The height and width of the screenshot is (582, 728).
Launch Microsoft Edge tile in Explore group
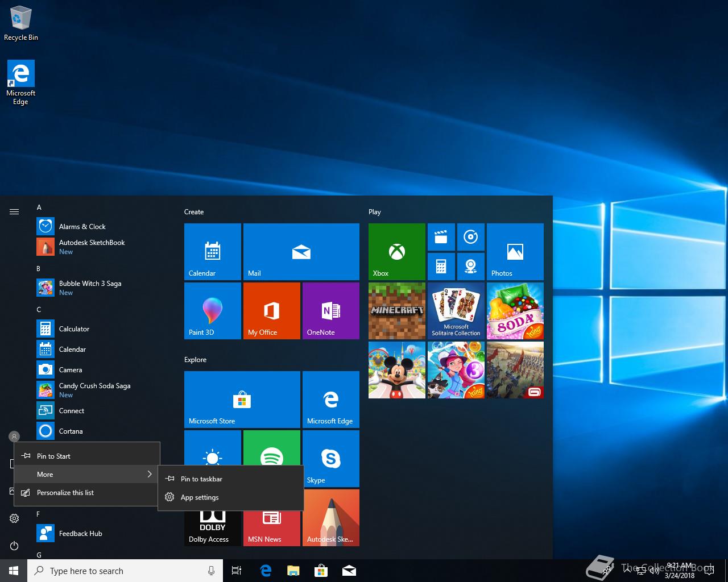331,399
